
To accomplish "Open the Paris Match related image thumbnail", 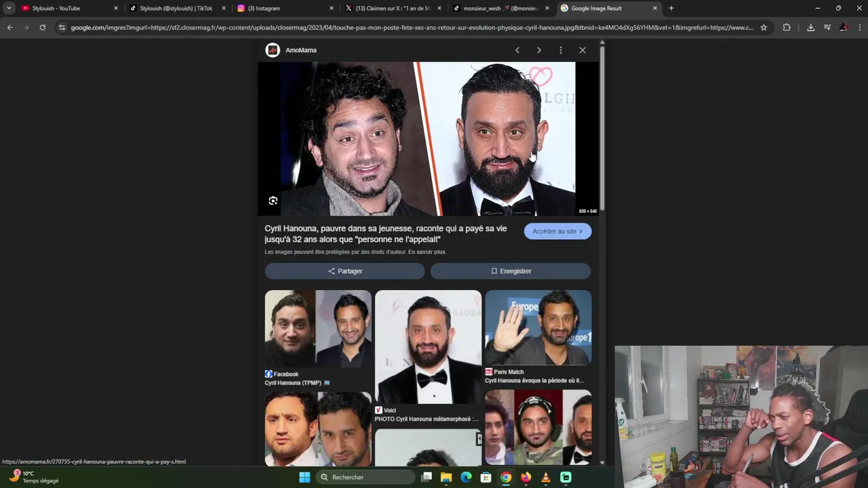I will (x=538, y=327).
